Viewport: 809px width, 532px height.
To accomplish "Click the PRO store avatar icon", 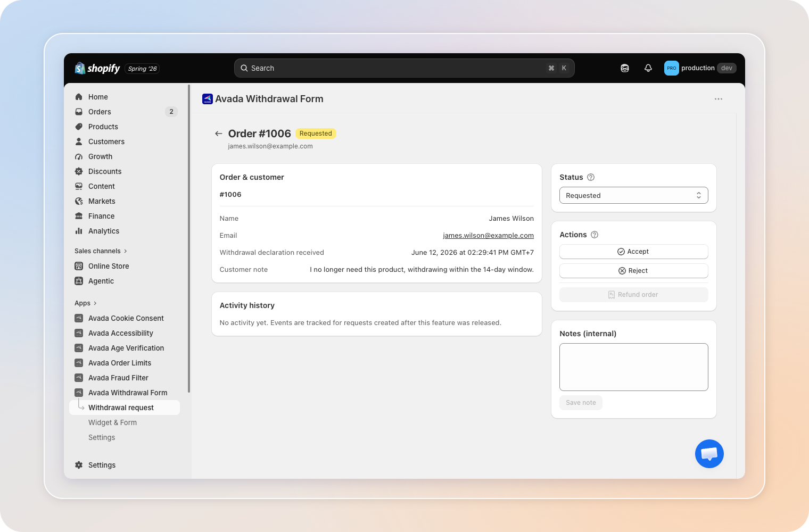I will pos(672,68).
